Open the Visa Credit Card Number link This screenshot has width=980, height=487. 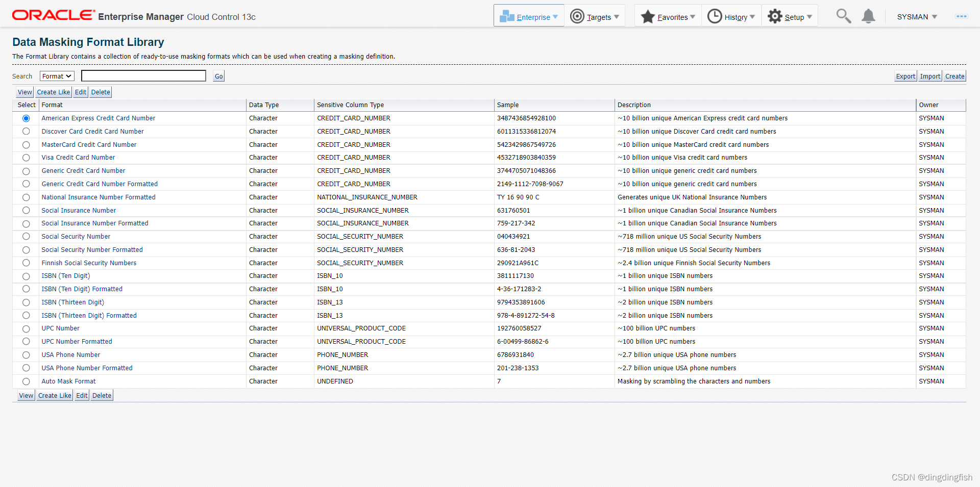click(x=78, y=158)
